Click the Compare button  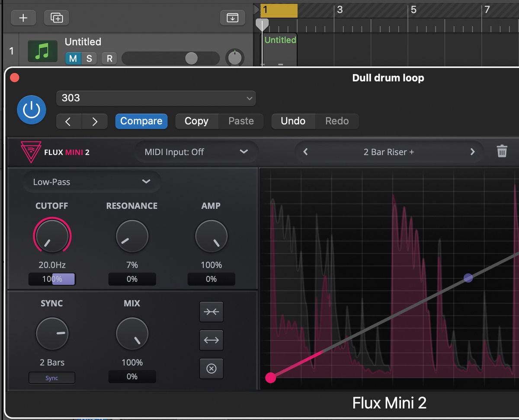[141, 121]
